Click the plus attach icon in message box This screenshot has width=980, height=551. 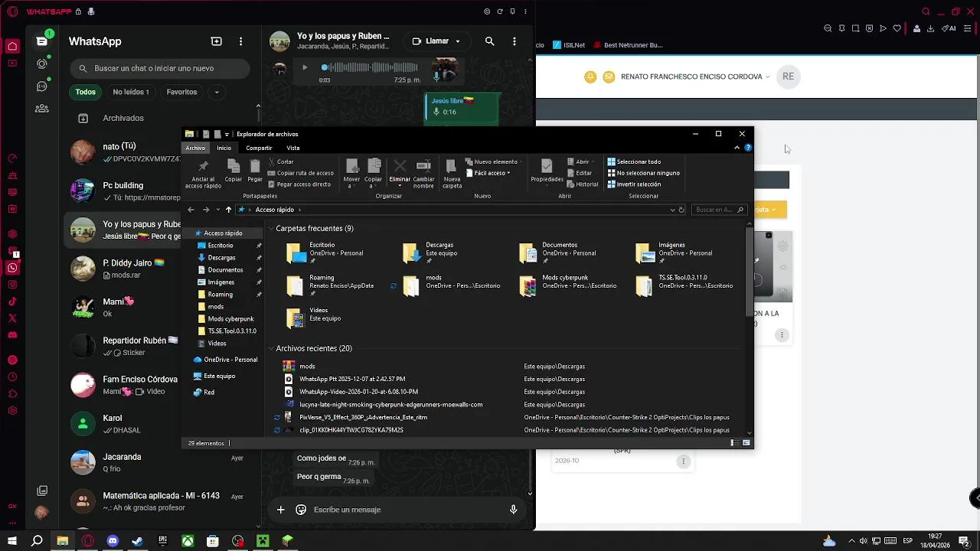281,510
